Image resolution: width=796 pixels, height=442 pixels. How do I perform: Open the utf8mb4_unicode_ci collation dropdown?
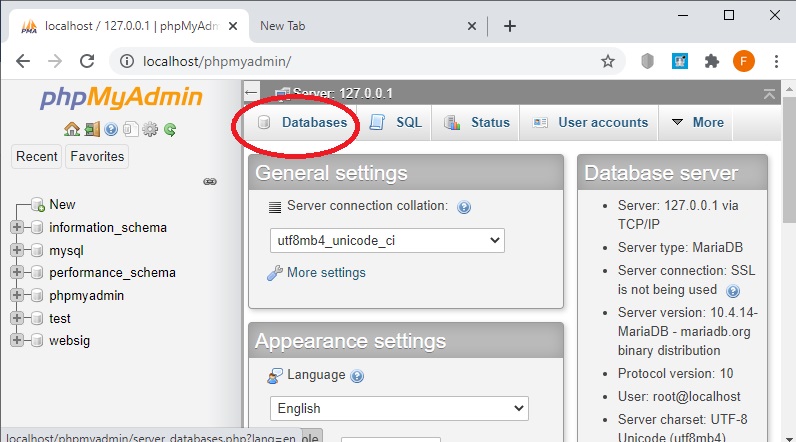click(x=387, y=241)
